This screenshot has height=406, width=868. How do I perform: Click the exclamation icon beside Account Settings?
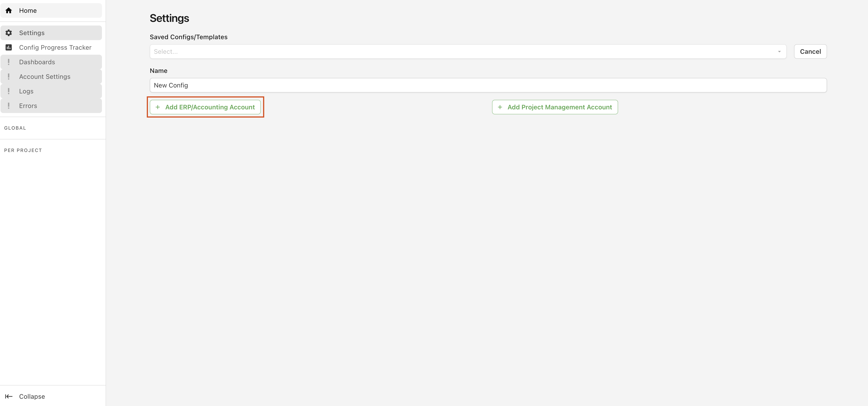9,77
